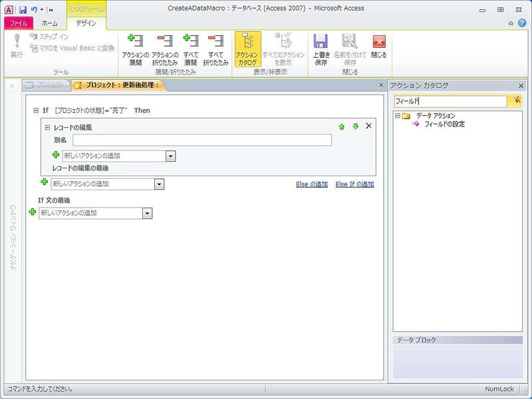Click すべてのアクションを表示 button
This screenshot has height=399, width=532.
click(283, 50)
